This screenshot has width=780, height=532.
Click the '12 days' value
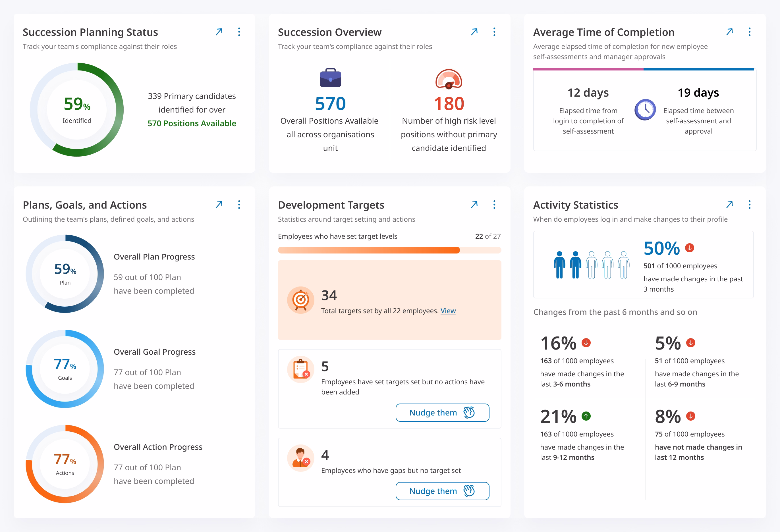point(588,92)
